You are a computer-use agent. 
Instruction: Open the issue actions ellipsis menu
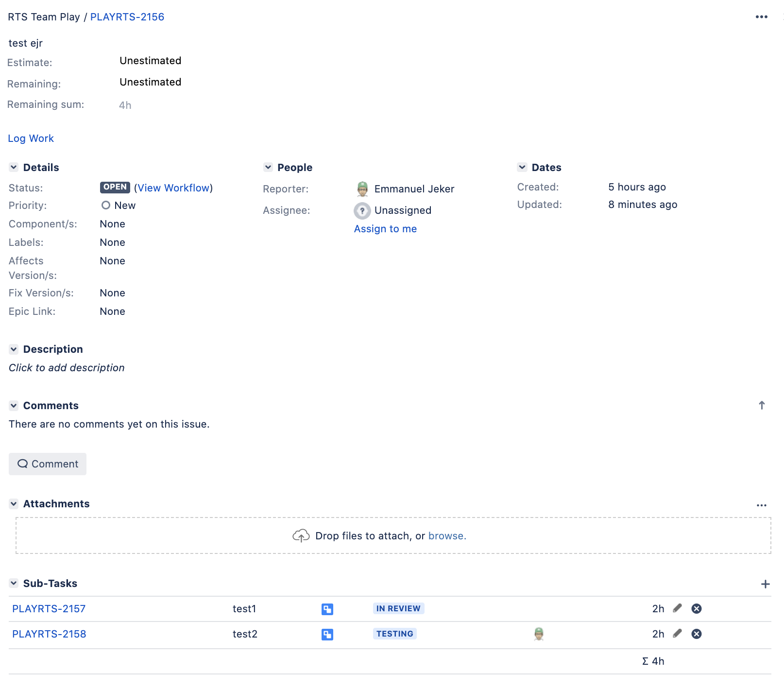761,17
